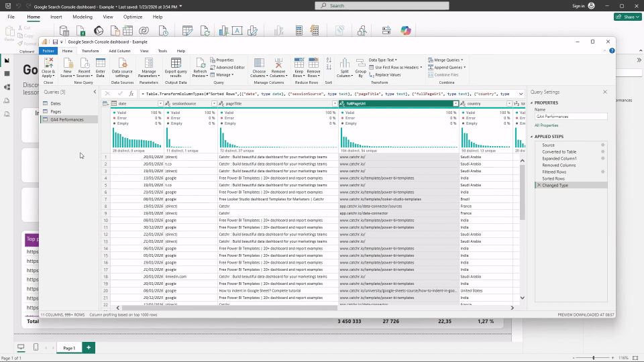Viewport: 644px width, 362px height.
Task: Switch to the Transform tab
Action: pyautogui.click(x=91, y=51)
